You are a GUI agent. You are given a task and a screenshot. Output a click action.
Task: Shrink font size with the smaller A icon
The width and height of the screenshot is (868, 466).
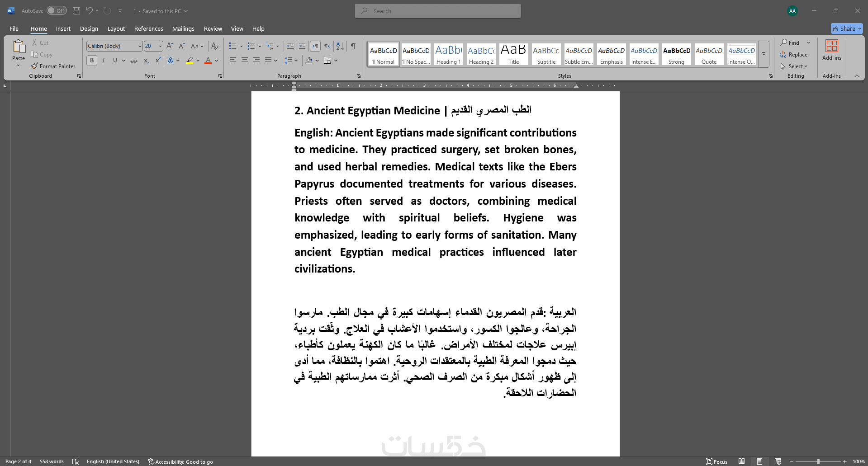click(181, 46)
